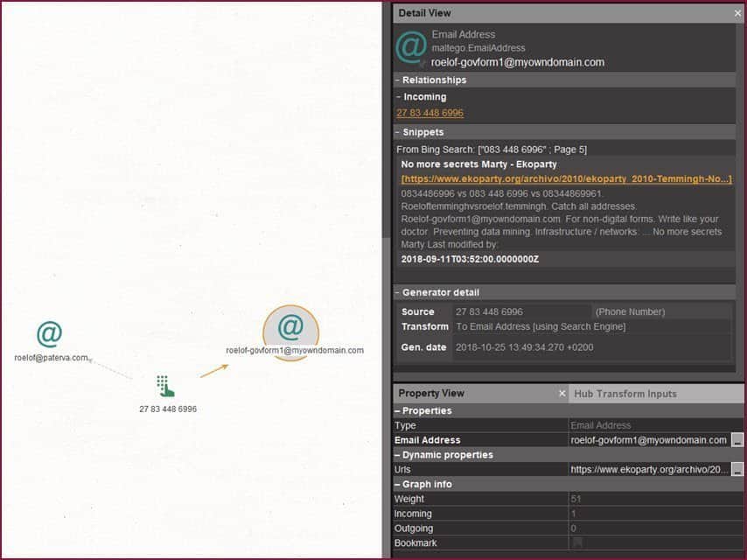Screen dimensions: 747x560
Task: Select the Type property row label
Action: tap(405, 425)
